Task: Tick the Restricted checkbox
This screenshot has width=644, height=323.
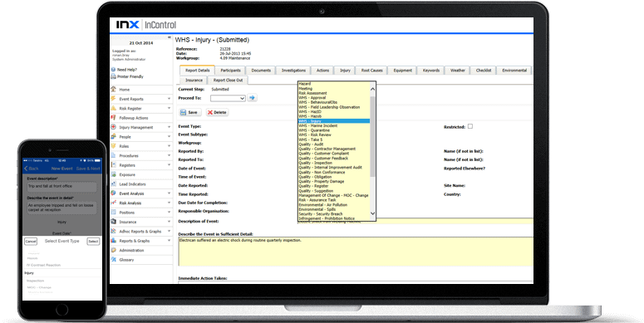Action: pos(470,126)
